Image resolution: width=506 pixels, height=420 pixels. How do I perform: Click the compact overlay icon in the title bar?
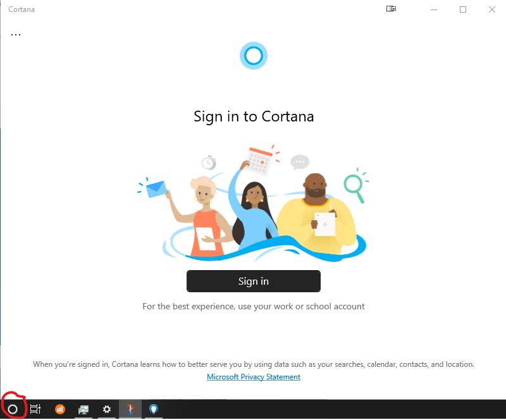pyautogui.click(x=391, y=9)
